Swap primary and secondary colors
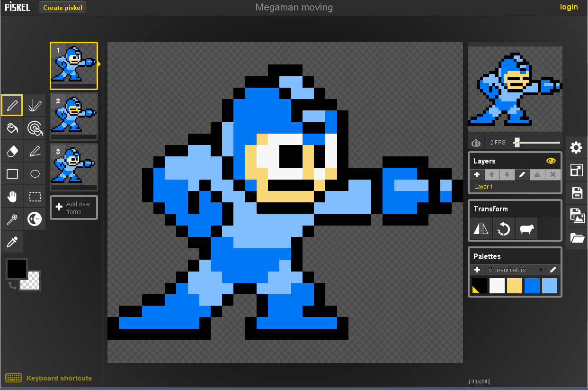 [x=13, y=285]
